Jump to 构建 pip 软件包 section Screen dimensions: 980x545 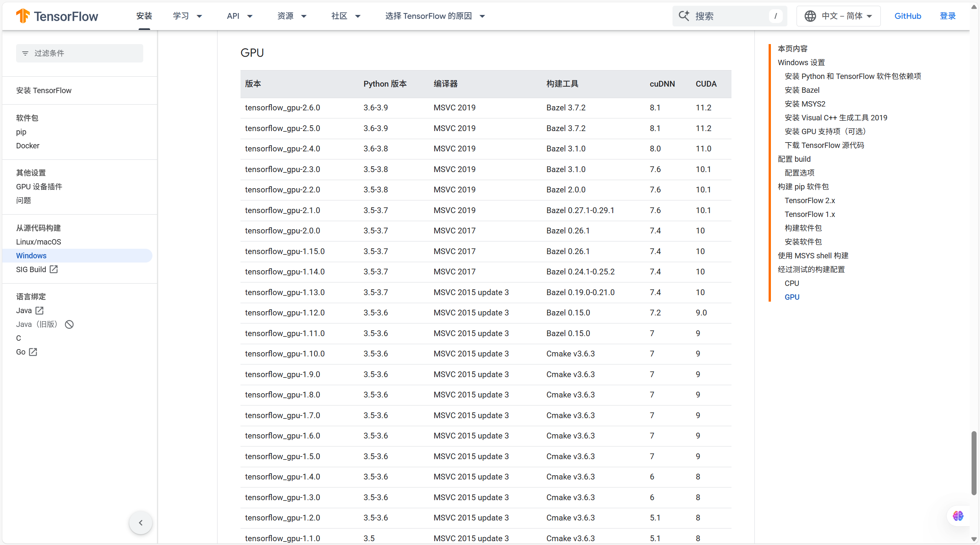click(x=803, y=187)
